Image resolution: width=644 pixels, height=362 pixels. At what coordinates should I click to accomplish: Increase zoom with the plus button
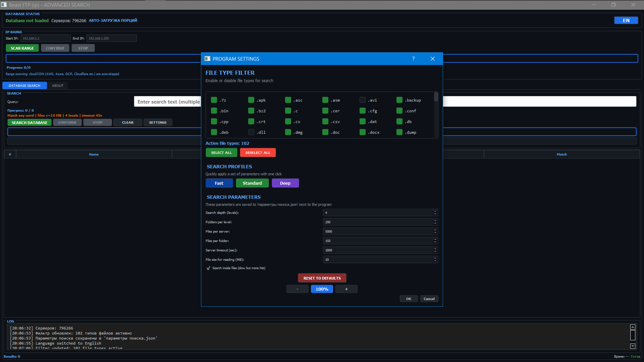(346, 289)
